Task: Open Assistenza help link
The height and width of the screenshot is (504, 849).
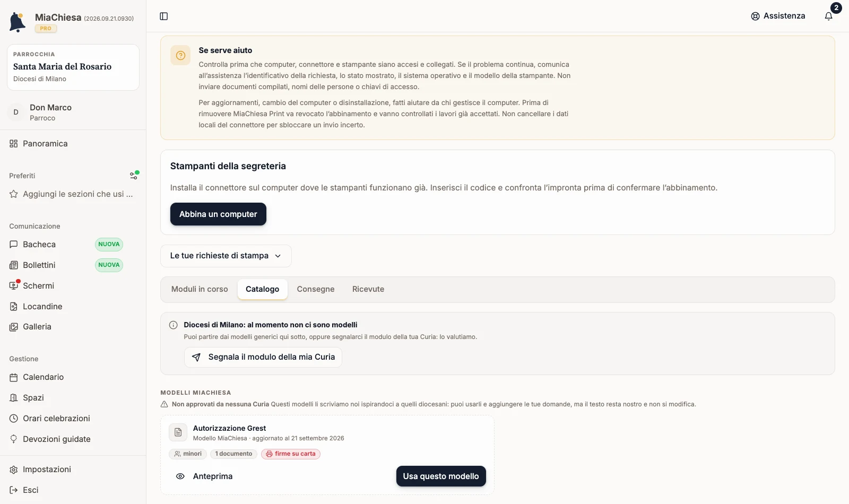Action: tap(778, 16)
